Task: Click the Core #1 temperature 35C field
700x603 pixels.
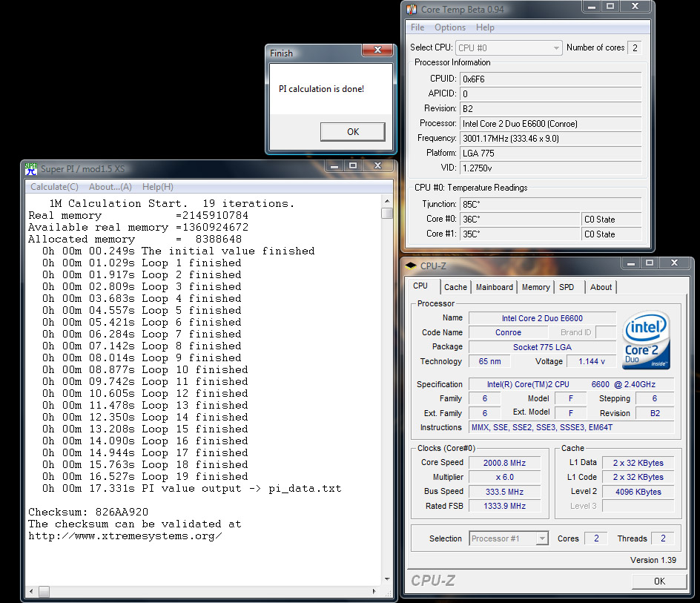Action: tap(520, 234)
